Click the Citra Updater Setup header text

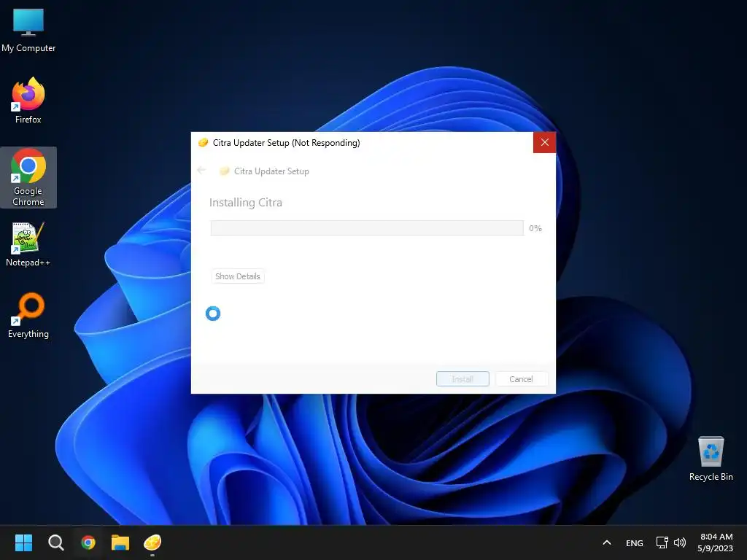(271, 171)
